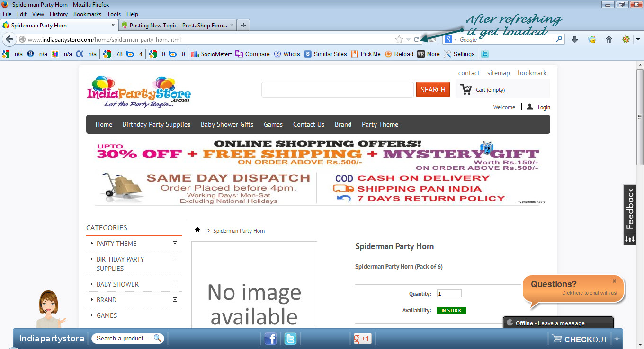Open the Birthday Party Supplies navigation menu

pyautogui.click(x=156, y=124)
